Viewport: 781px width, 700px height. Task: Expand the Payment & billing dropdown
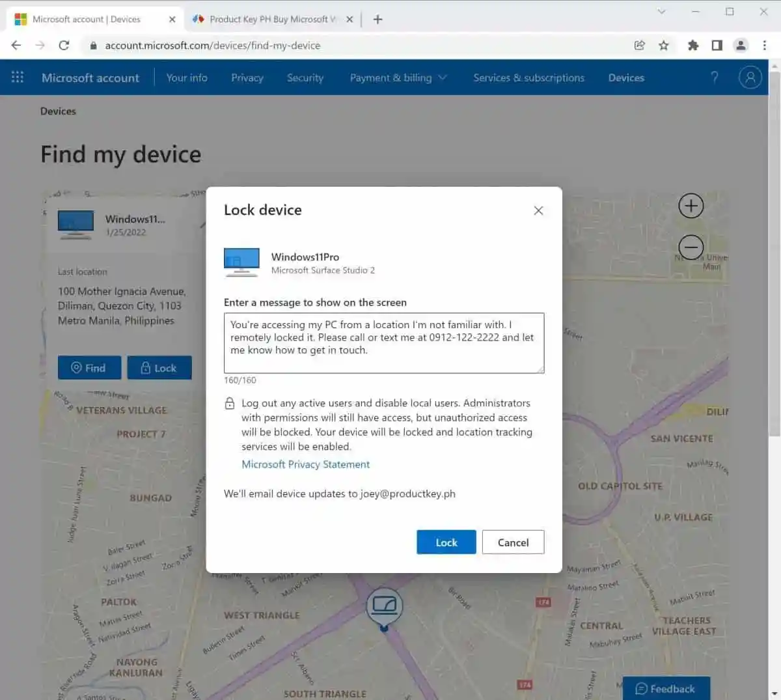pos(398,77)
